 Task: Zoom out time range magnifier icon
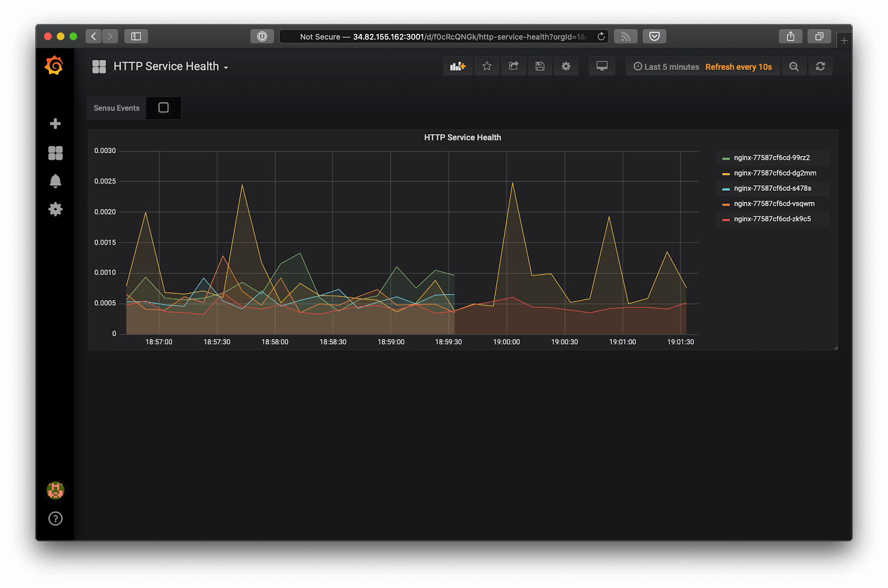pos(794,67)
